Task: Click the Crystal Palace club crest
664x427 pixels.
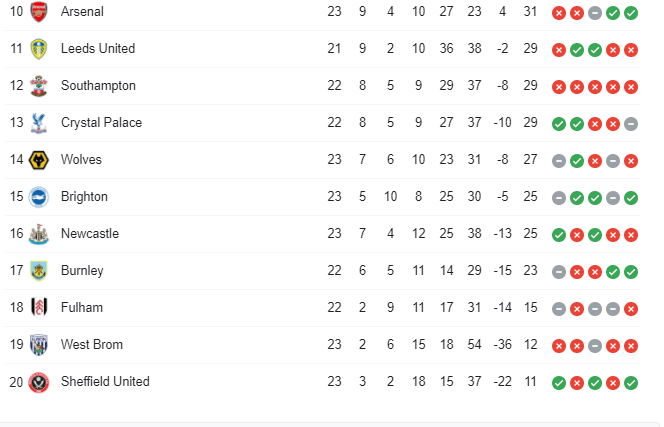Action: (39, 123)
